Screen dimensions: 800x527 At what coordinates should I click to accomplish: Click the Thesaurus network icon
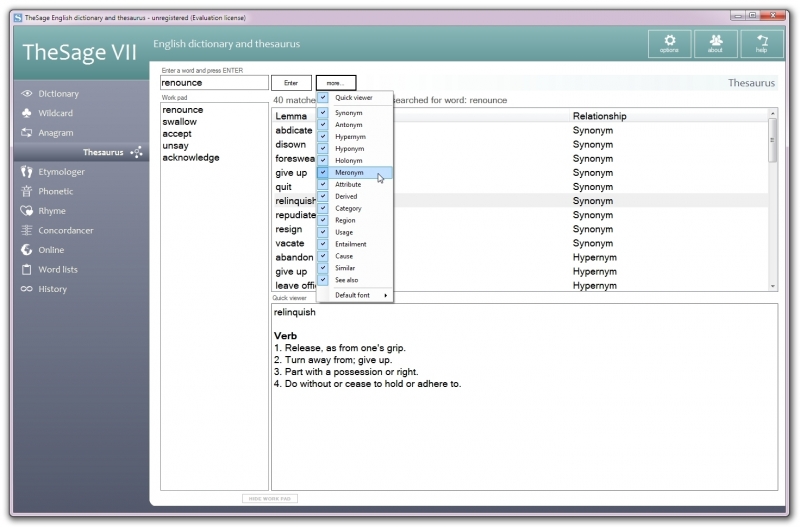(x=136, y=152)
